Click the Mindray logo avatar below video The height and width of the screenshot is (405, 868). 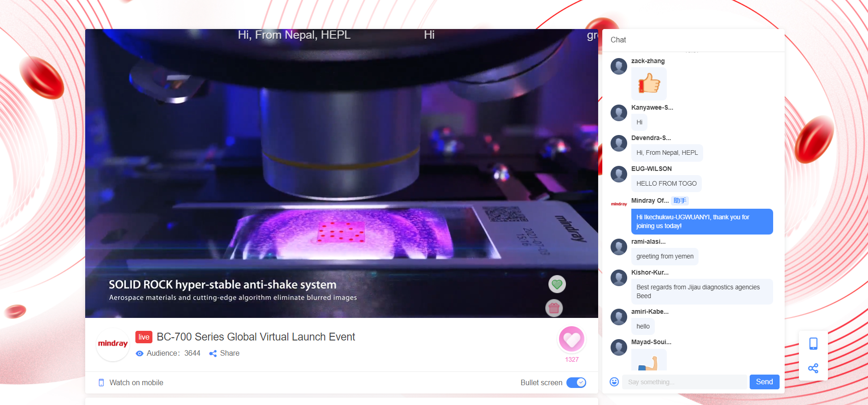113,344
